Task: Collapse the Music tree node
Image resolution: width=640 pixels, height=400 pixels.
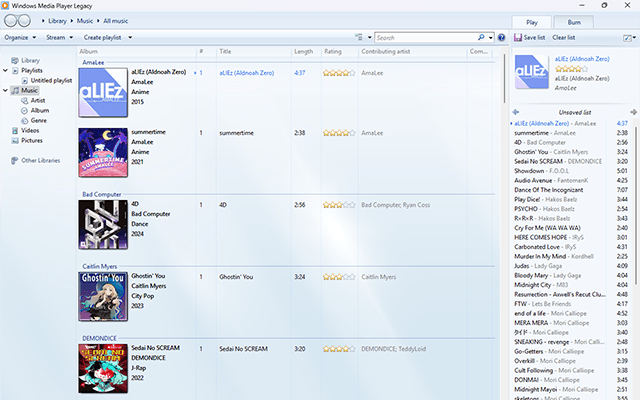Action: pos(5,91)
